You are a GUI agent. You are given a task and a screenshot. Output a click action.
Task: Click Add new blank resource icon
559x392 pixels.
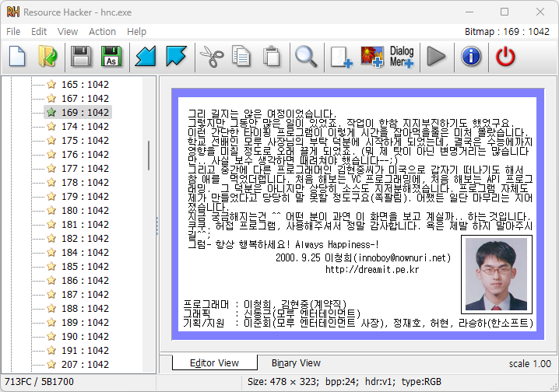pyautogui.click(x=342, y=57)
